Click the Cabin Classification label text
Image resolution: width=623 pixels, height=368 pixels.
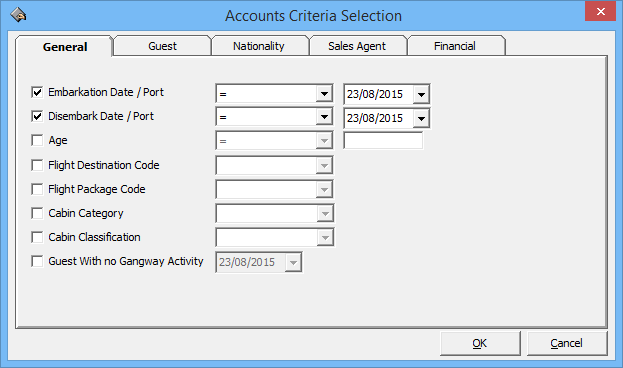coord(94,237)
